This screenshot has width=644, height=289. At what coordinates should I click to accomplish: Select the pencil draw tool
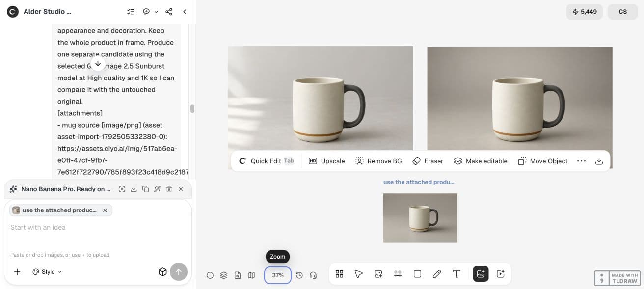tap(437, 274)
